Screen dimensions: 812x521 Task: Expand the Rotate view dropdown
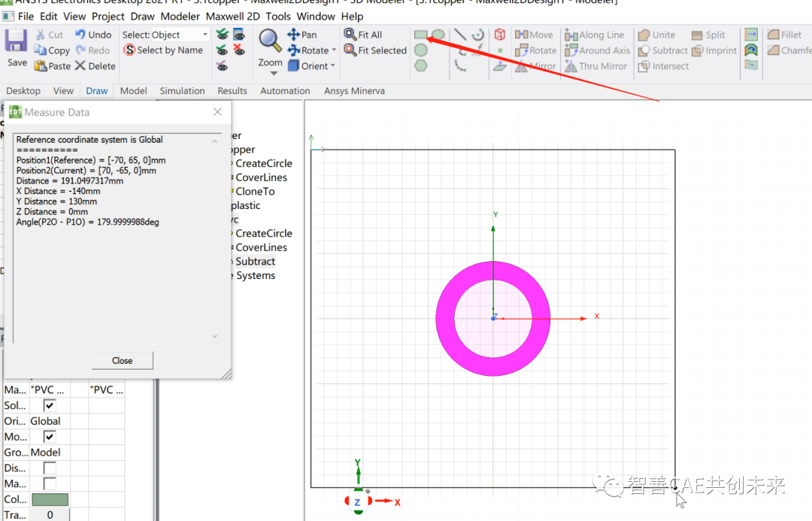pyautogui.click(x=333, y=50)
